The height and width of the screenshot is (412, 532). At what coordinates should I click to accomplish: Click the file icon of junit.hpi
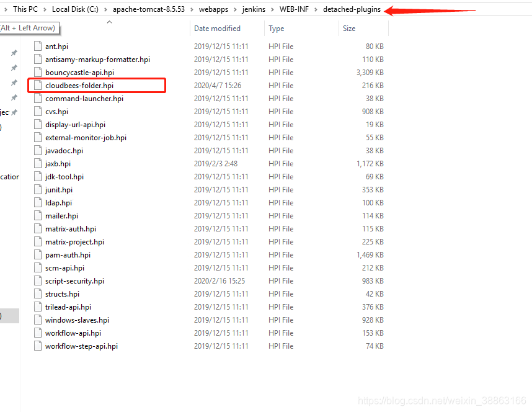38,189
